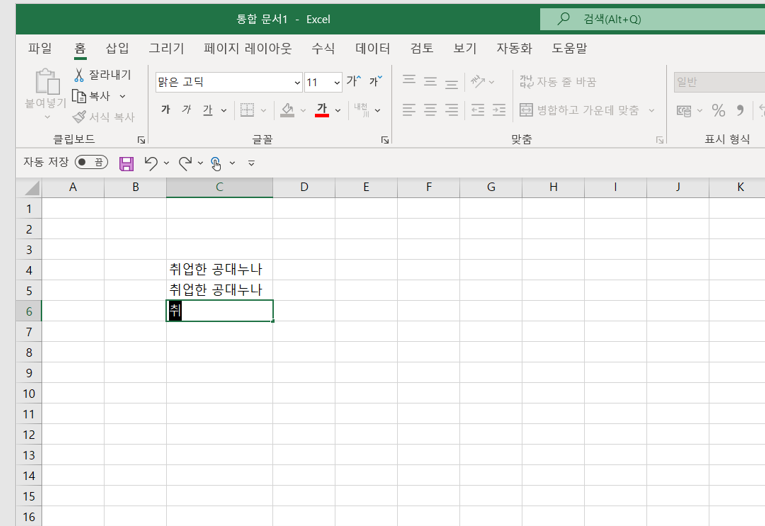
Task: Click merge and center (병합하고 가운데 맞춤)
Action: (x=579, y=110)
